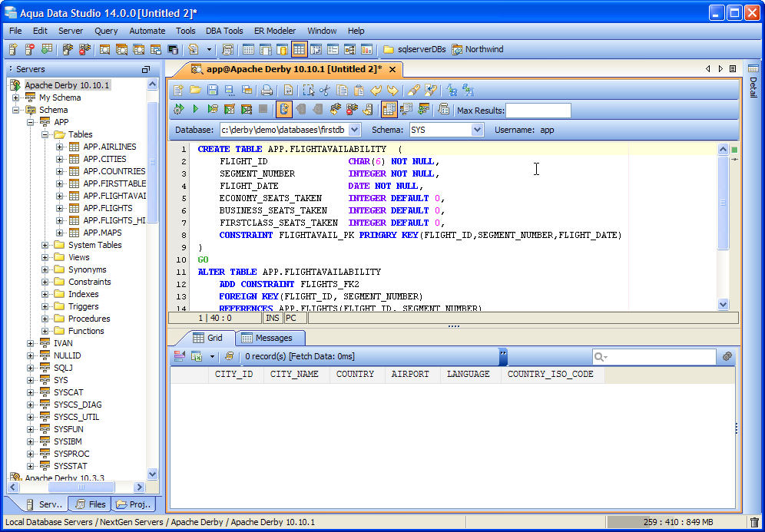
Task: Click the Save disk icon in editor toolbar
Action: (213, 90)
